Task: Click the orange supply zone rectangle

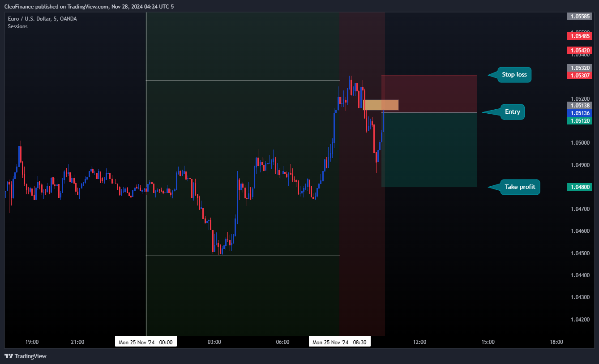Action: (x=381, y=105)
